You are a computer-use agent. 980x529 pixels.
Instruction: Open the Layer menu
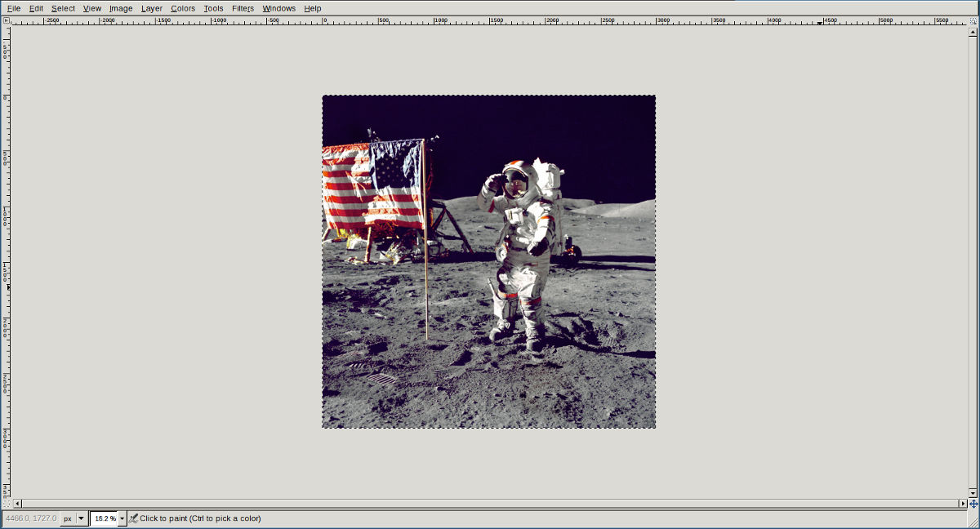tap(152, 8)
